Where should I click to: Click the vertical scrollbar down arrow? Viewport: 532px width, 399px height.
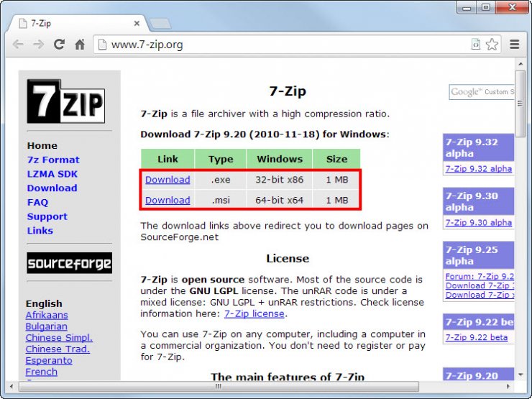click(520, 375)
